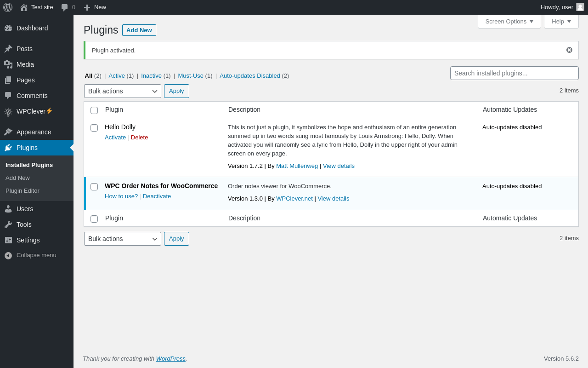
Task: Filter plugins by Must-Use
Action: pos(191,76)
